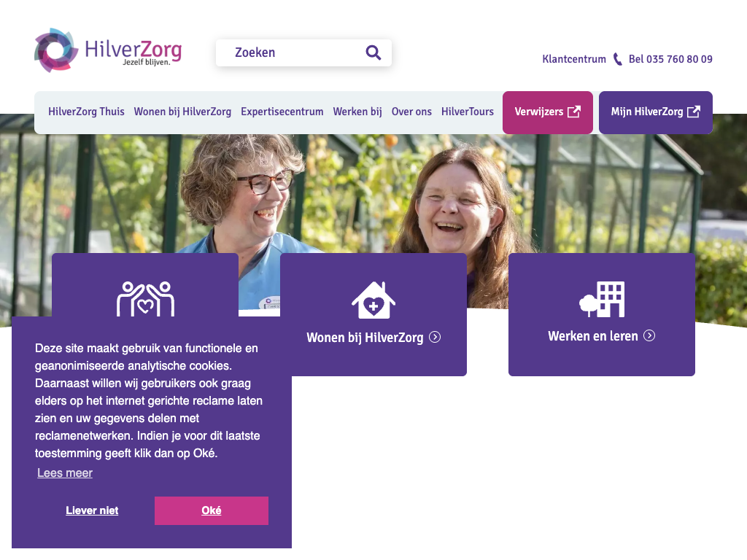747x560 pixels.
Task: Accept cookies with the Oké button
Action: pyautogui.click(x=212, y=510)
